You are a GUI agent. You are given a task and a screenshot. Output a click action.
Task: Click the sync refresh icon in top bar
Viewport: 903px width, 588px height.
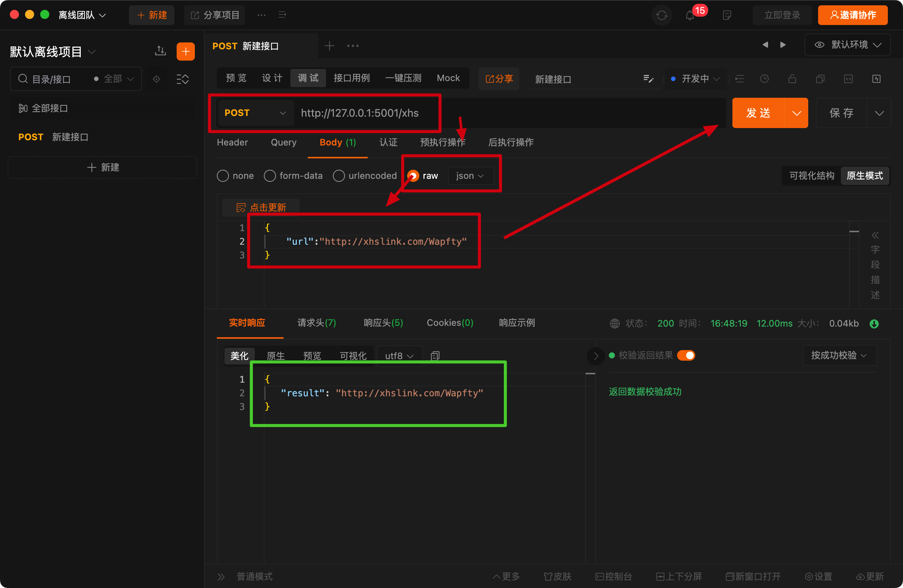[662, 16]
